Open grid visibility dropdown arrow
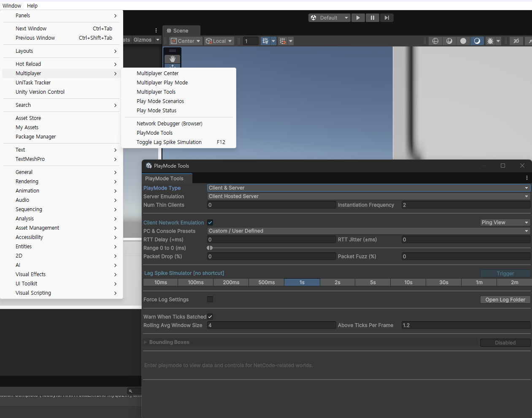The height and width of the screenshot is (418, 532). click(273, 41)
